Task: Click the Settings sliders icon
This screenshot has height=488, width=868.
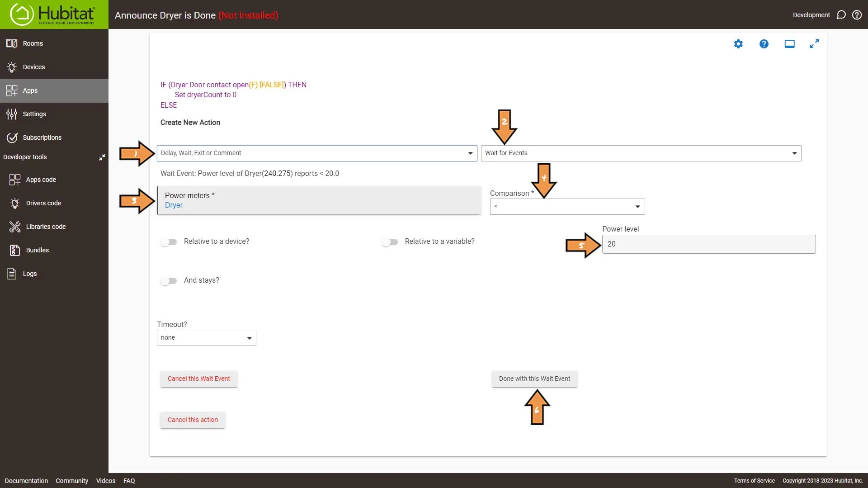Action: tap(12, 114)
